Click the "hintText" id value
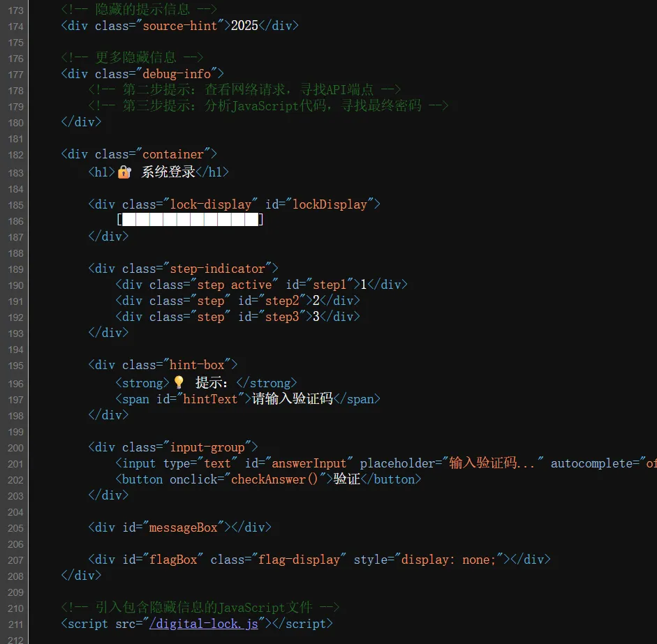This screenshot has height=644, width=657. coord(210,399)
